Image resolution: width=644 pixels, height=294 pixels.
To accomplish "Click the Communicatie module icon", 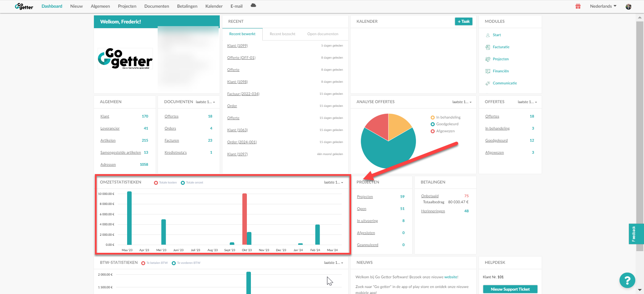I will (x=488, y=83).
